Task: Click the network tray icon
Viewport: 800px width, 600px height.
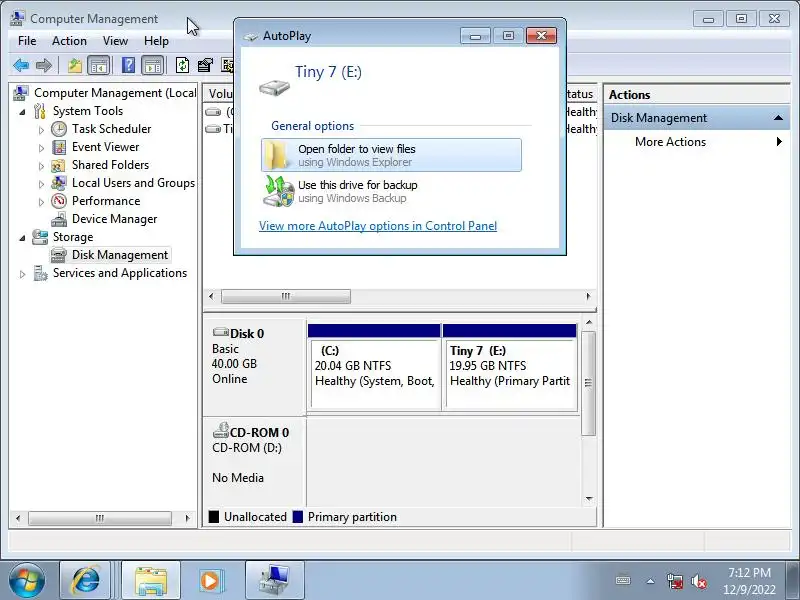Action: [x=674, y=581]
